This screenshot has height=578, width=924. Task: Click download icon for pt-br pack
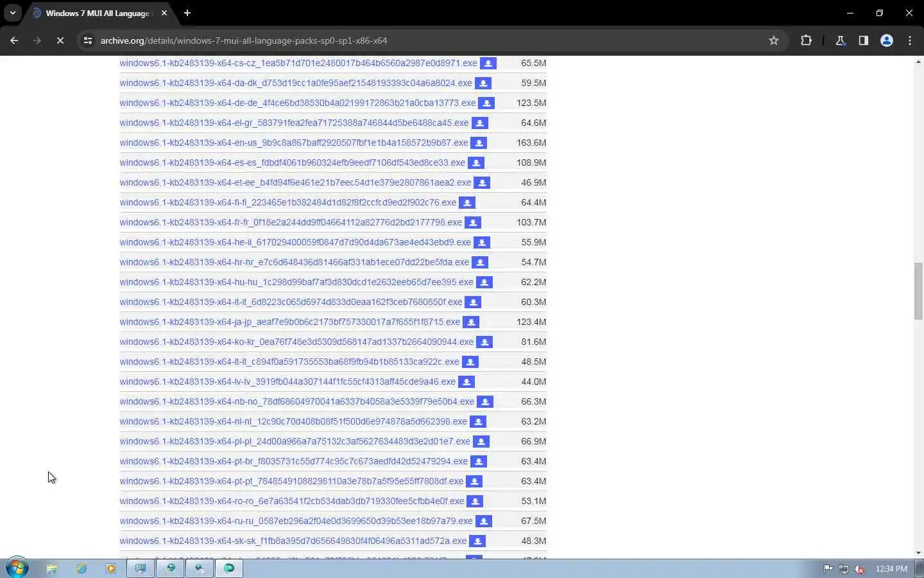(x=479, y=462)
